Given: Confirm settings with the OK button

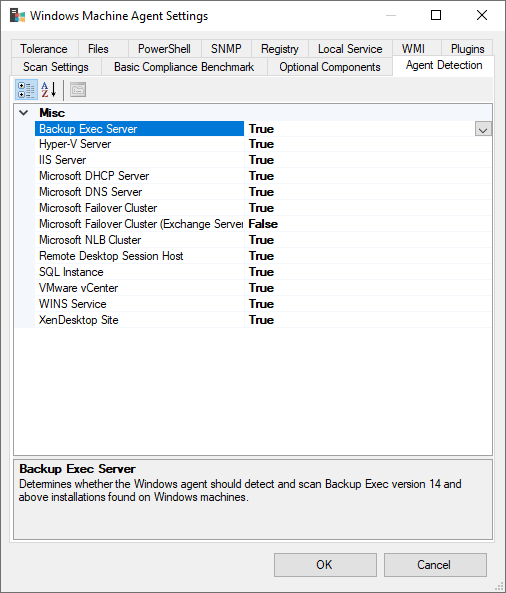Looking at the screenshot, I should (x=325, y=565).
